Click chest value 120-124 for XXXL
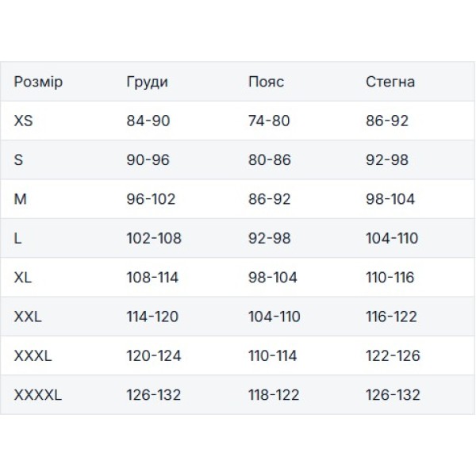The height and width of the screenshot is (476, 476). click(x=154, y=355)
